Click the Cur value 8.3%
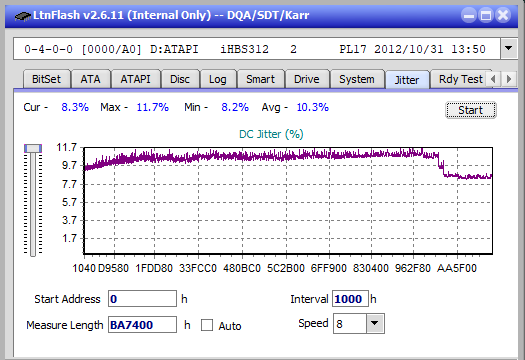The image size is (525, 360). (x=75, y=107)
